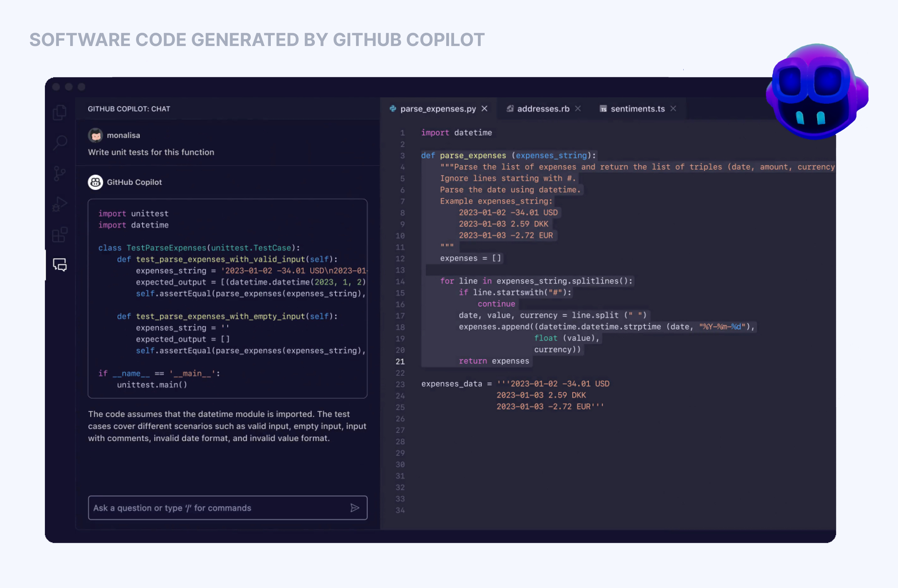
Task: Click the TS file icon on sentiments.ts tab
Action: click(x=603, y=109)
